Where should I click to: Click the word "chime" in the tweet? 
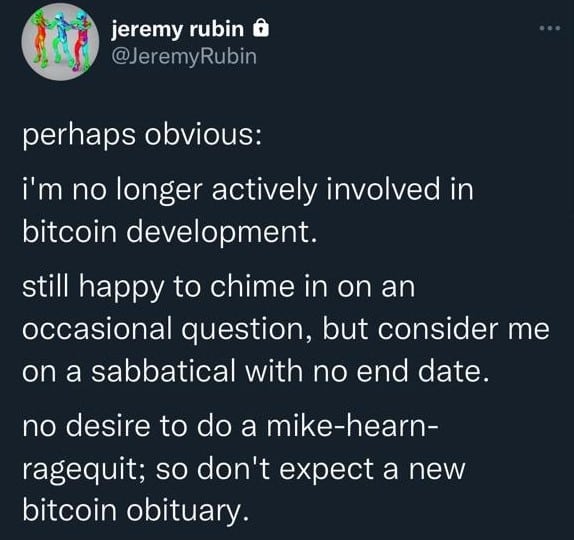pos(252,286)
